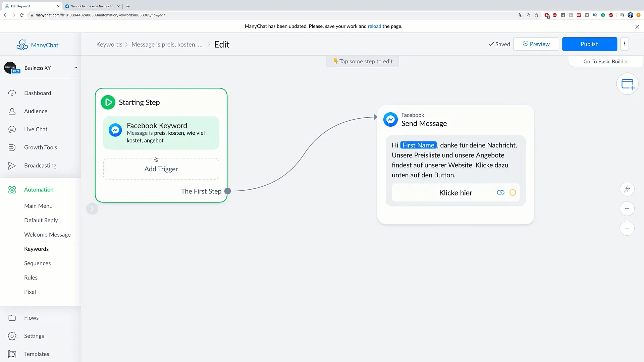Click the IQ extension icon
The image size is (644, 362).
coord(595,15)
